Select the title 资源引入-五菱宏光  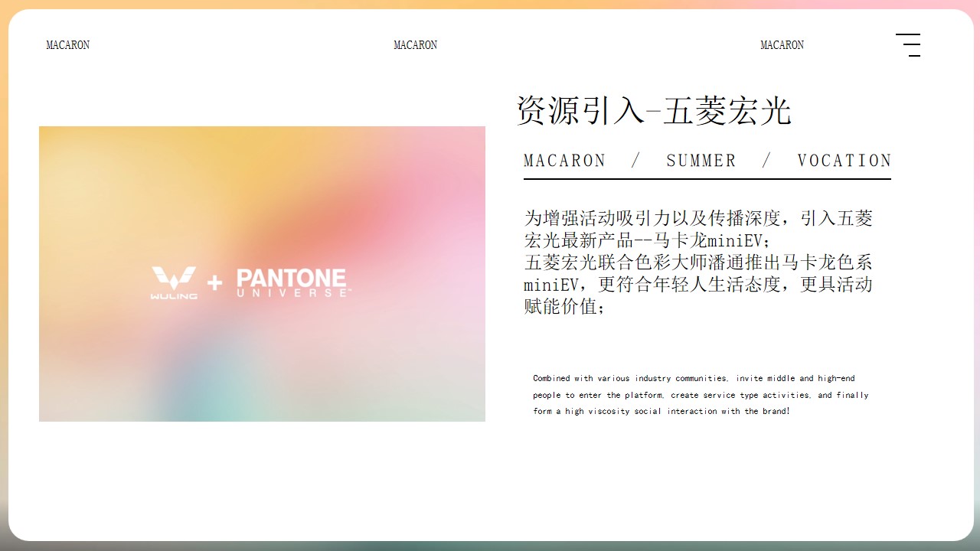[x=653, y=111]
